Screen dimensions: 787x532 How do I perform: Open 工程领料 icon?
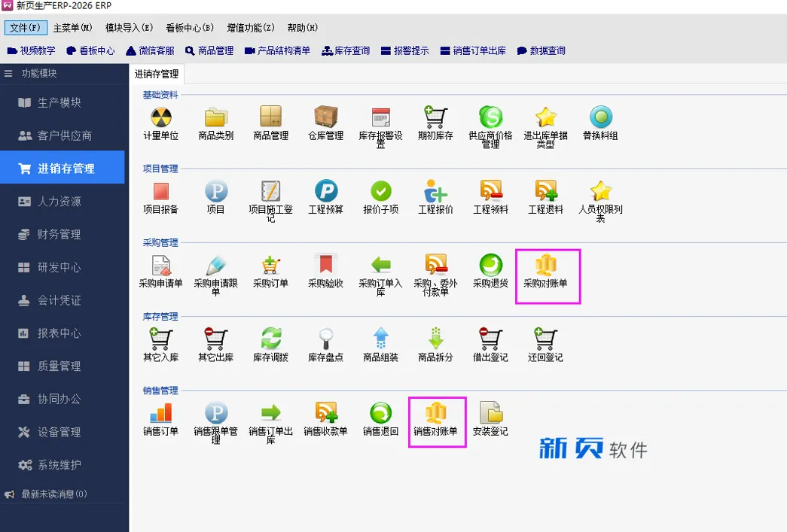490,191
